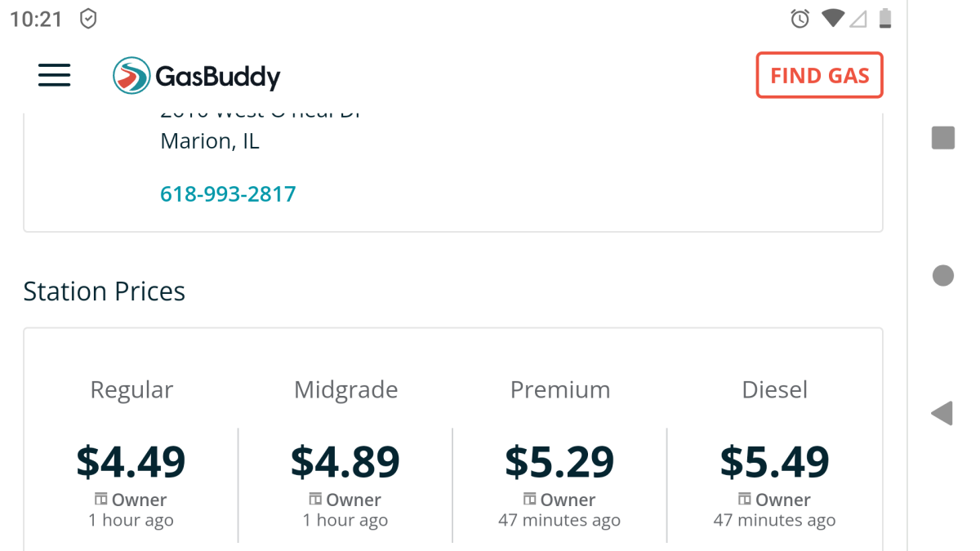Tap the battery status icon
This screenshot has width=980, height=551.
click(884, 19)
